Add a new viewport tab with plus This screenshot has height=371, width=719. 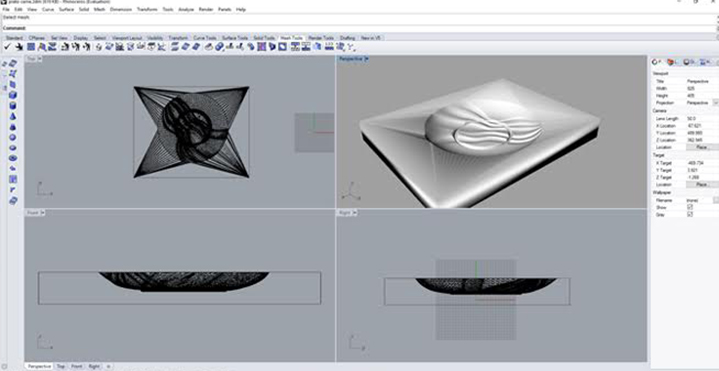tap(108, 366)
